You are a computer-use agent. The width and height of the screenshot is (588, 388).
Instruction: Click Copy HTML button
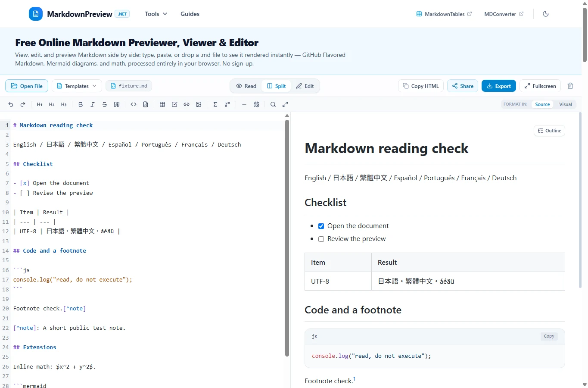pyautogui.click(x=421, y=86)
